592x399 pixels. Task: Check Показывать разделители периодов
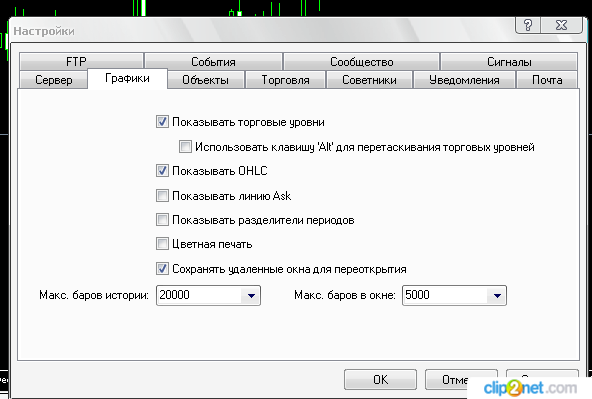162,220
